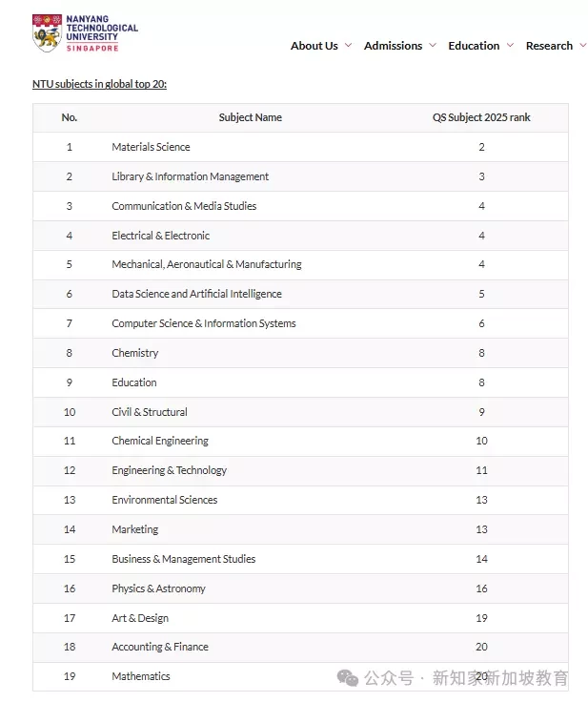Open the Admissions menu
This screenshot has height=702, width=588.
(393, 46)
